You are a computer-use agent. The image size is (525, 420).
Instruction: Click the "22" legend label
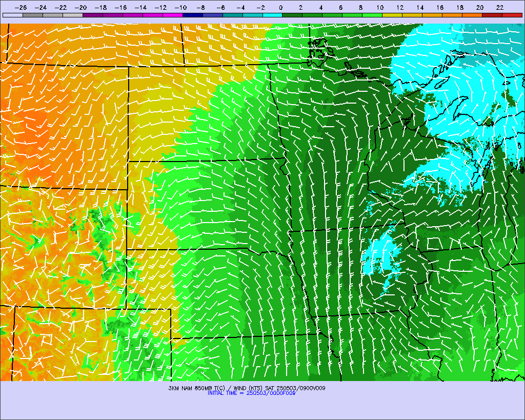point(500,8)
